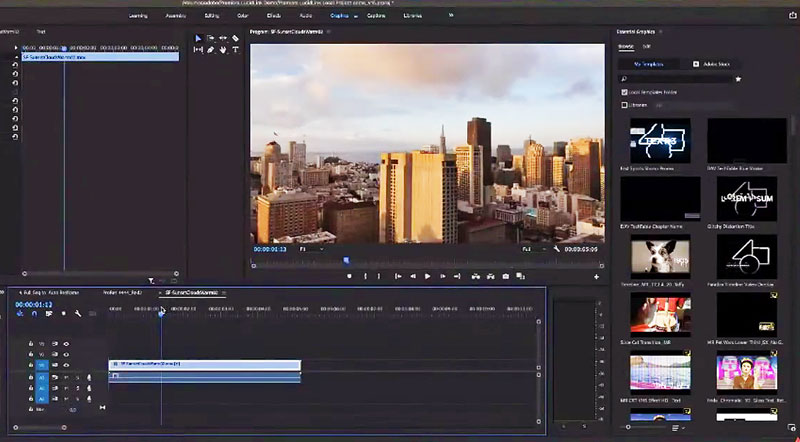Open the Full playback resolution dropdown
This screenshot has height=442, width=800.
531,248
